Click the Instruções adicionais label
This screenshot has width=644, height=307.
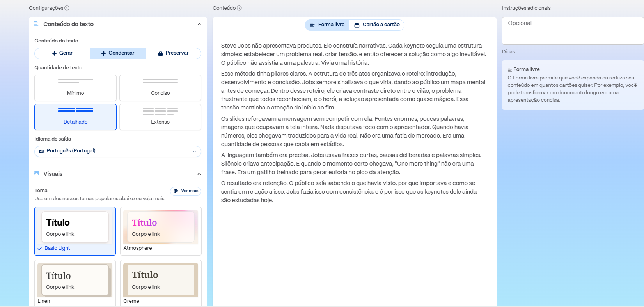526,8
